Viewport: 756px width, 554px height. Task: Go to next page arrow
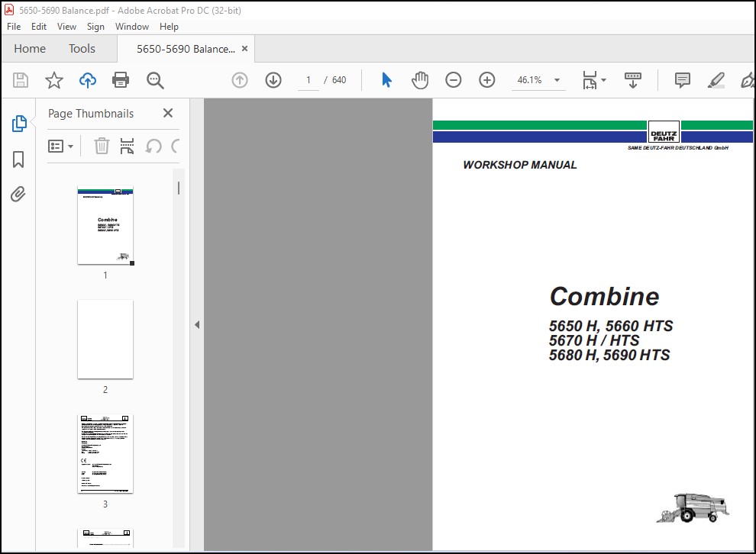click(x=273, y=80)
